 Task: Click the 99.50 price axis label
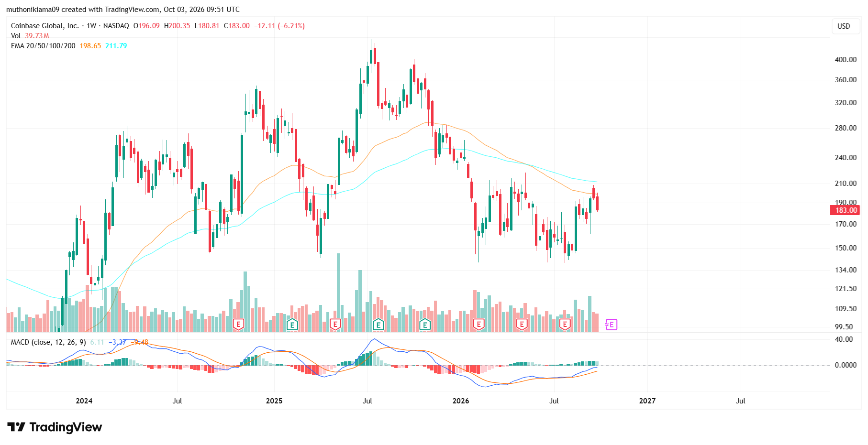844,327
